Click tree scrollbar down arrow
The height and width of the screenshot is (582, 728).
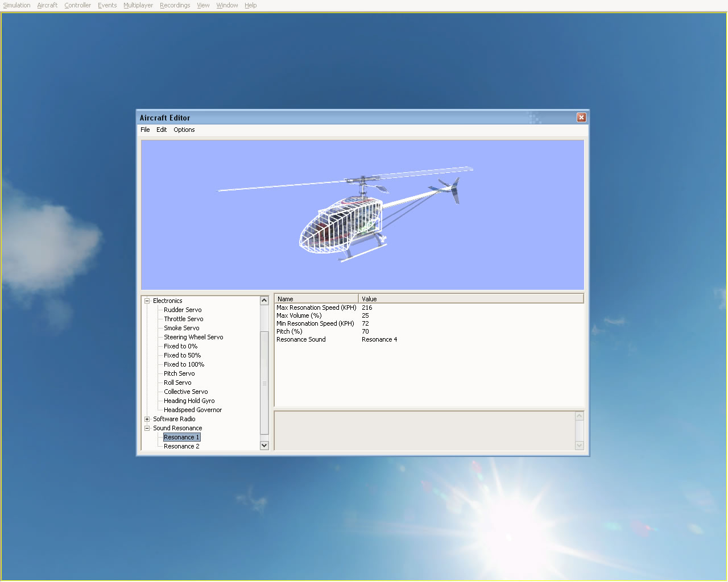[264, 446]
